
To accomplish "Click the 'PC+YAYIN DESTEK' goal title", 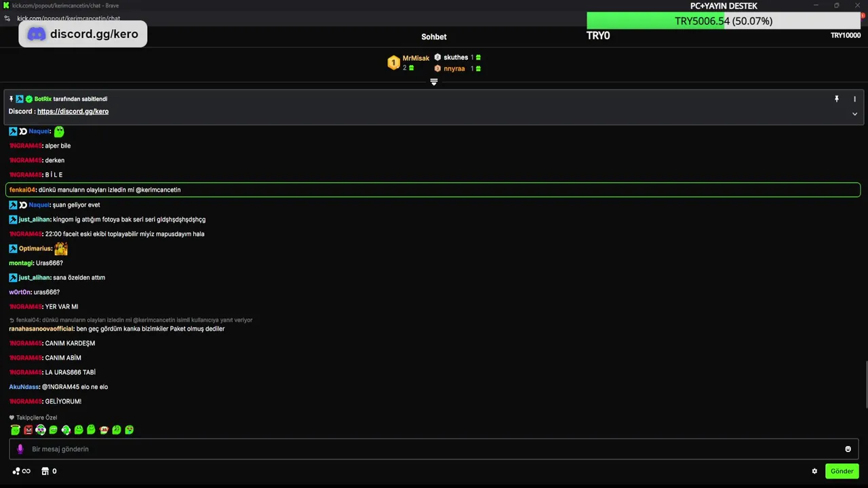I will tap(724, 6).
